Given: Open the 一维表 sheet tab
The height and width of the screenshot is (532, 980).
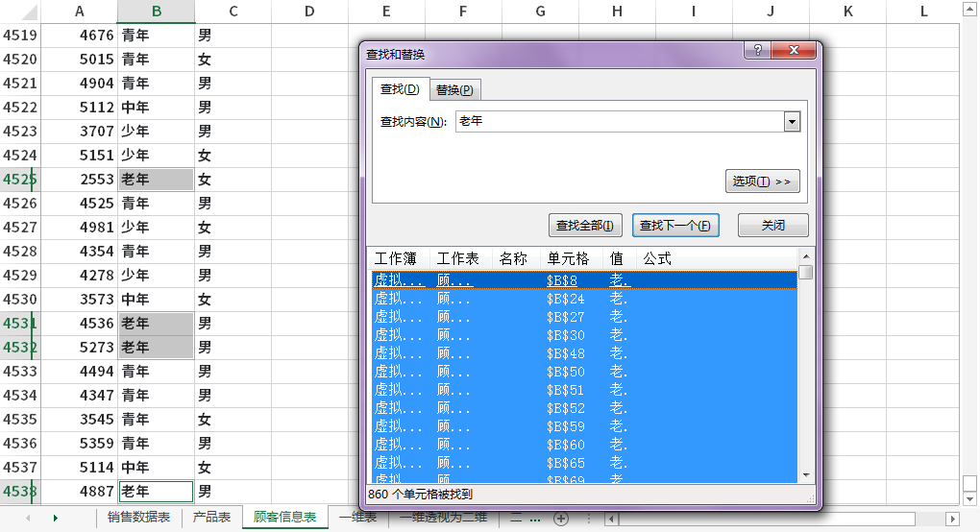Looking at the screenshot, I should pyautogui.click(x=358, y=517).
